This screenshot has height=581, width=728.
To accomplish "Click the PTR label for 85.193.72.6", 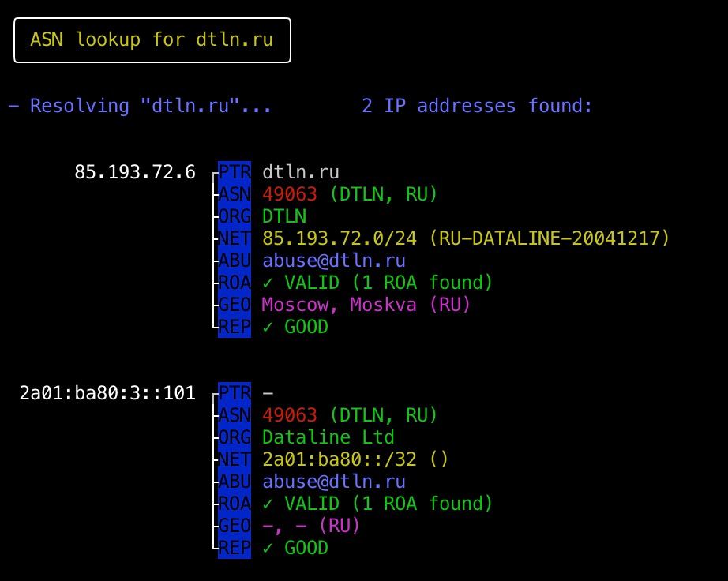I will [x=235, y=172].
